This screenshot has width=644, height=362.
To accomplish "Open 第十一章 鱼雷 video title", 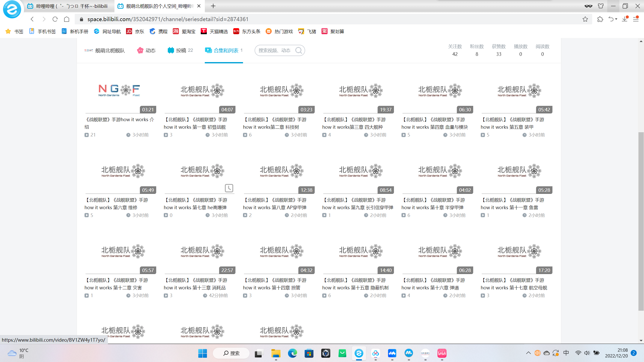I will click(512, 204).
